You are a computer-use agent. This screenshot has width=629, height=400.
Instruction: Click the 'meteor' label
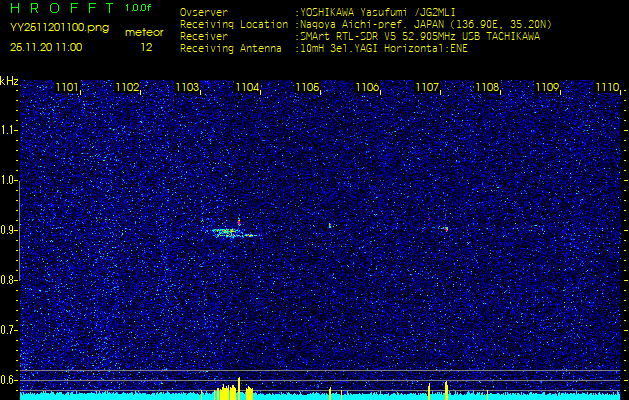point(144,32)
